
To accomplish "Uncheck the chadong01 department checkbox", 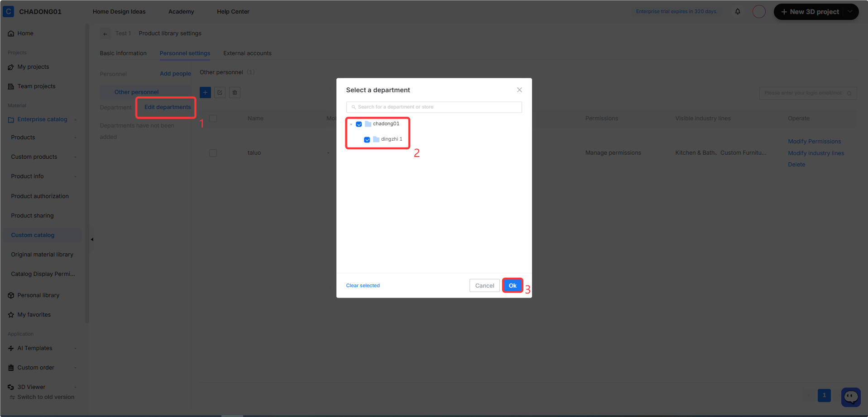I will [x=359, y=124].
